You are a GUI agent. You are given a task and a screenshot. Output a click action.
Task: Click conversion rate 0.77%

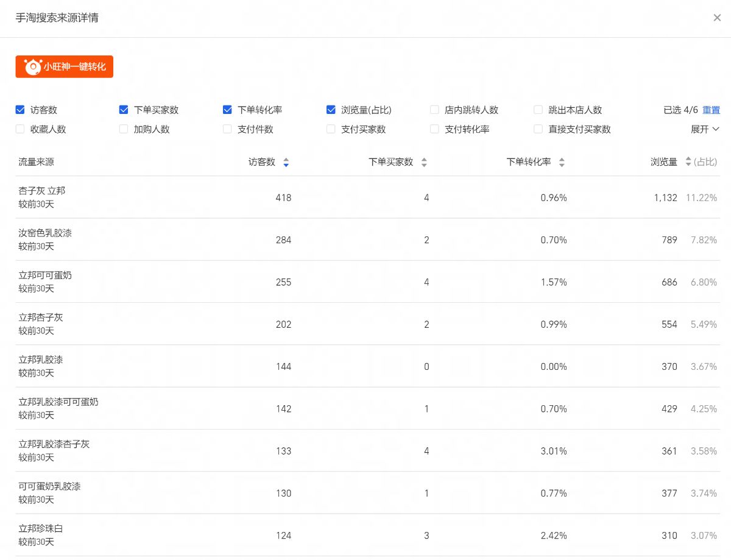click(554, 494)
